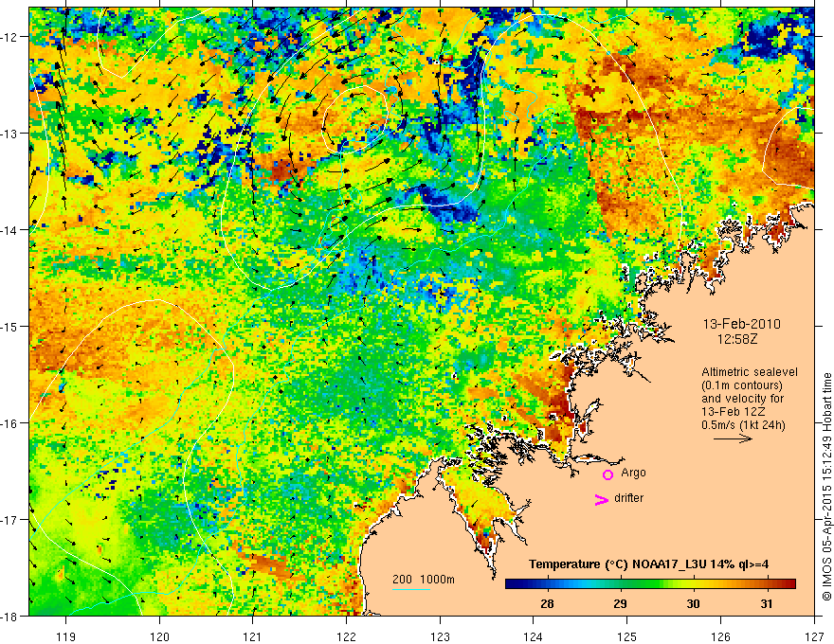Click longitude axis label 124

[534, 636]
